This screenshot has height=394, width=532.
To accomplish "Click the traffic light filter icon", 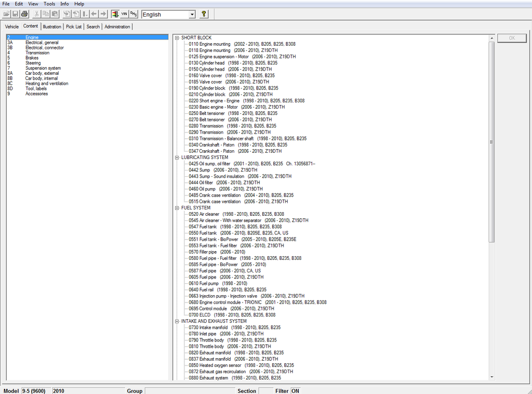I will pyautogui.click(x=115, y=14).
